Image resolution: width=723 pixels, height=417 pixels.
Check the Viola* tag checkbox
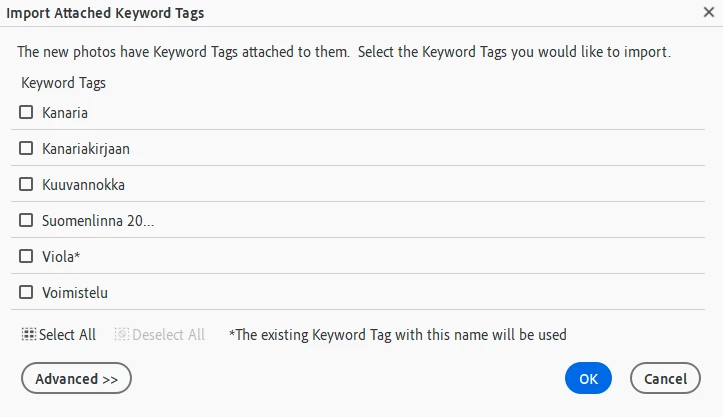pyautogui.click(x=27, y=256)
